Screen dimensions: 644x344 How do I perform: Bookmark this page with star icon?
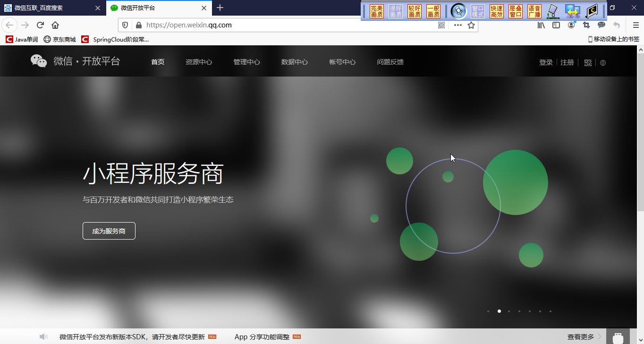point(471,25)
